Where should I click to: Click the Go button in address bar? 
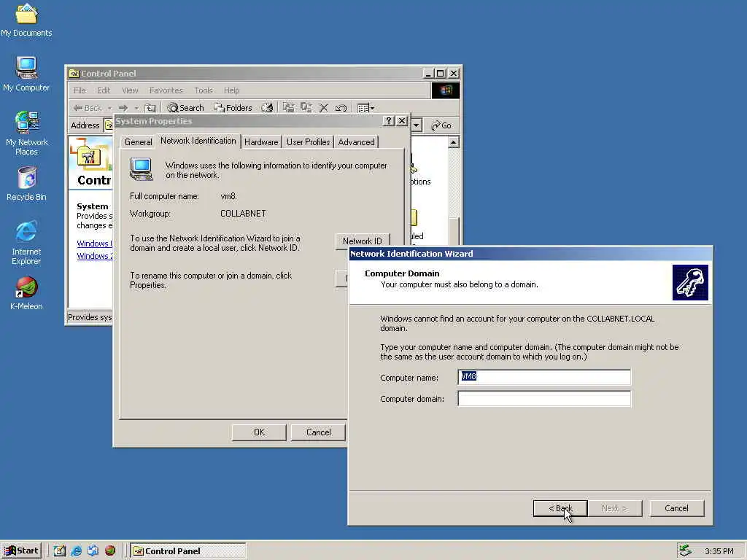[441, 125]
